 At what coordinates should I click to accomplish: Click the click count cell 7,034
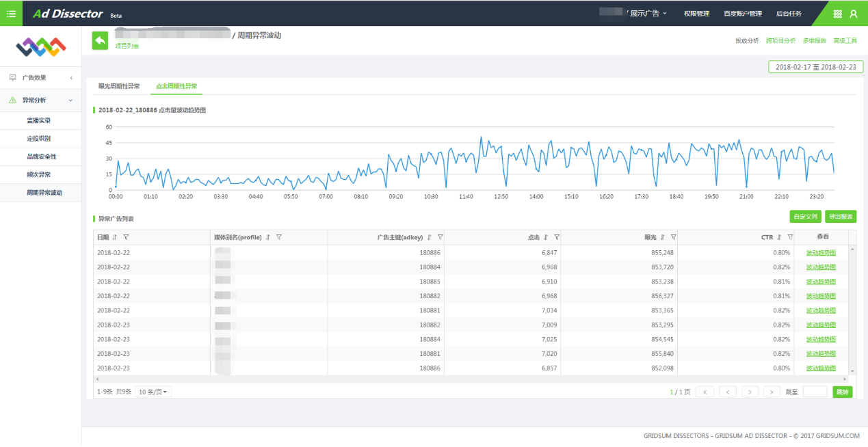(x=548, y=310)
